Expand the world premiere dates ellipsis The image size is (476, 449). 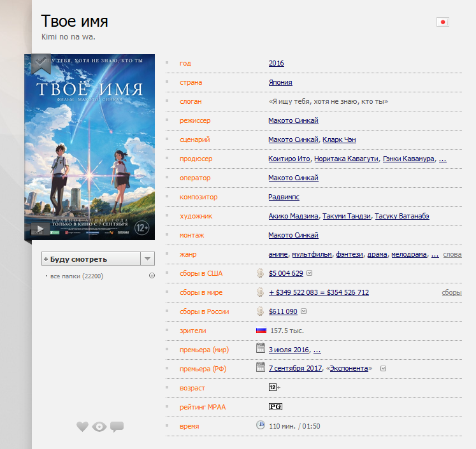pyautogui.click(x=317, y=350)
